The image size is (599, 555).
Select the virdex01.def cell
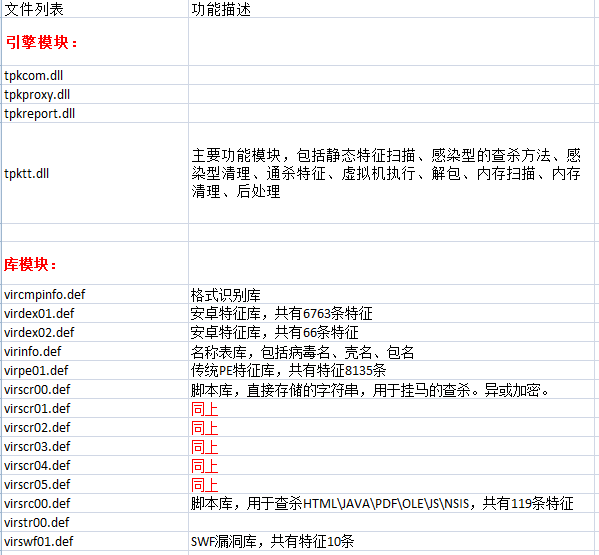(95, 314)
